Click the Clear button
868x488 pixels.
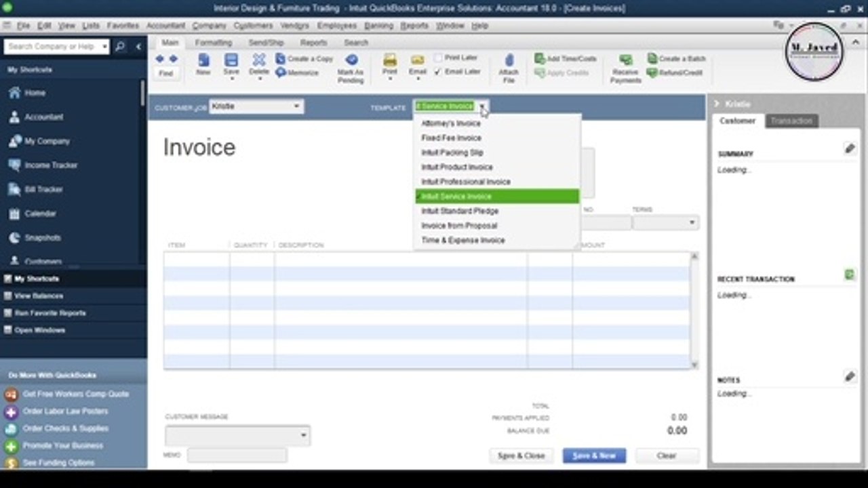click(667, 455)
